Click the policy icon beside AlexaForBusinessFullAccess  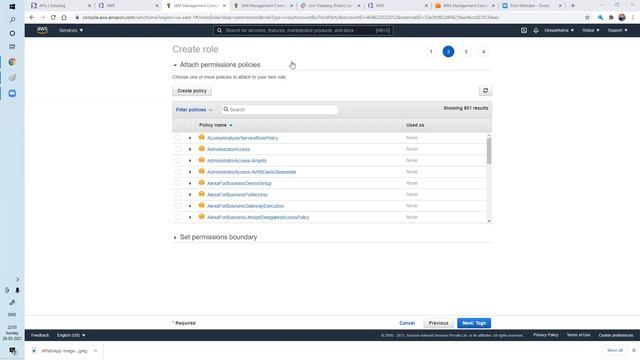click(202, 194)
